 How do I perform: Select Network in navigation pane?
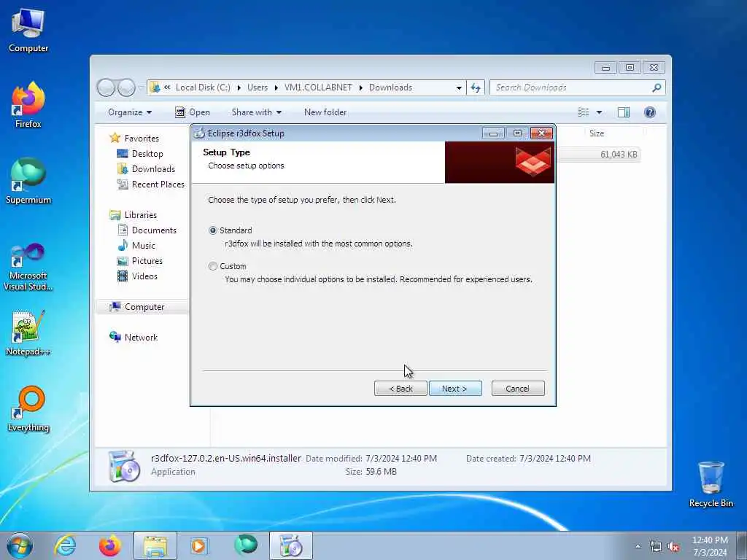pyautogui.click(x=141, y=337)
